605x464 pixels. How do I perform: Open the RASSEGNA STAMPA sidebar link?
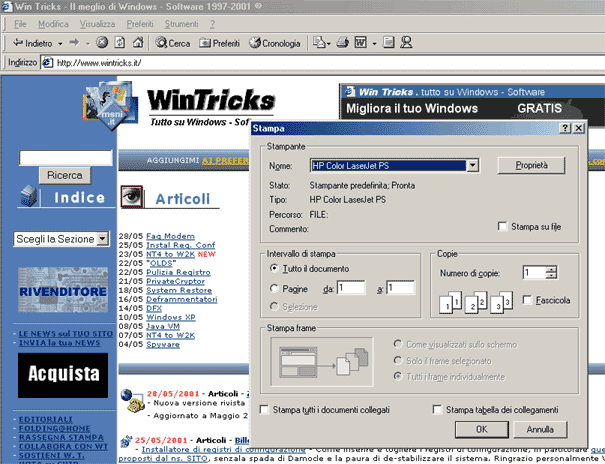[61, 437]
